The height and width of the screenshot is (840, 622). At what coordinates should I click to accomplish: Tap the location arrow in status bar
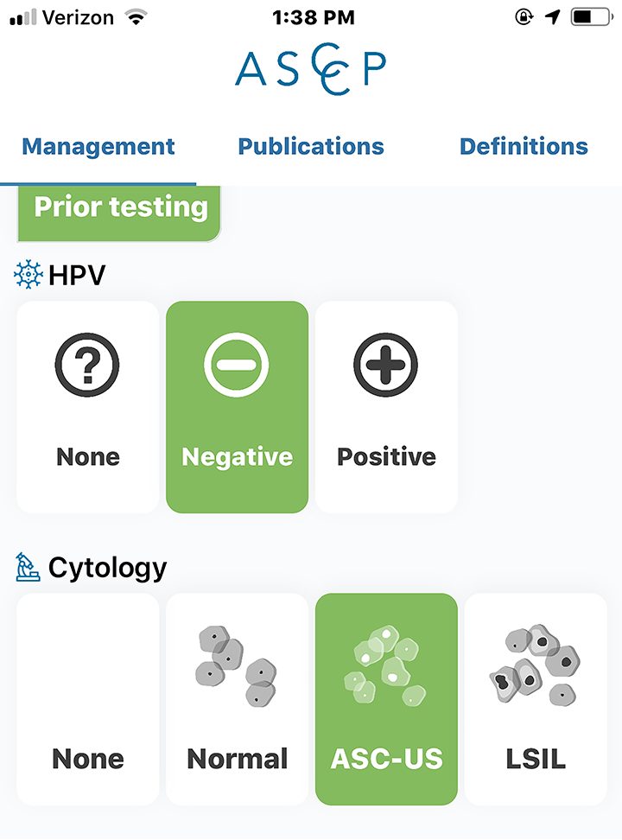[552, 17]
